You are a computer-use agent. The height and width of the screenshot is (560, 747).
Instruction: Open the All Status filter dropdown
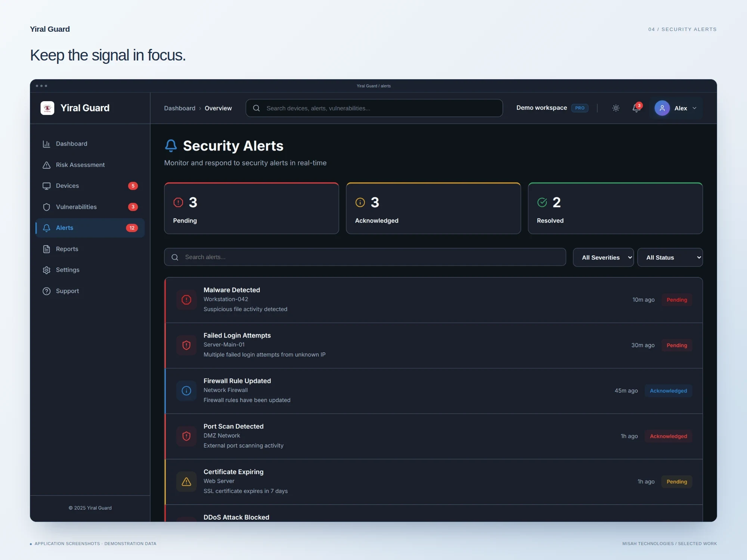pyautogui.click(x=670, y=258)
